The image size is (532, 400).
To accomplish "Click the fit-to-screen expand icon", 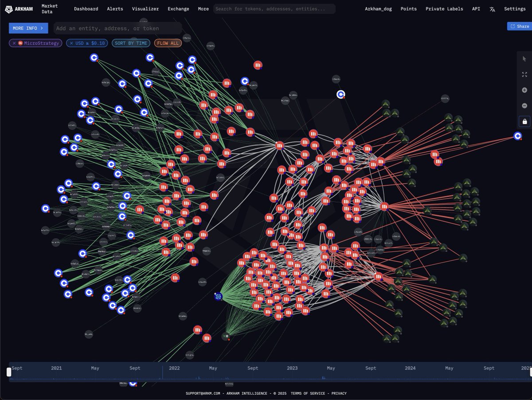I will (x=524, y=75).
